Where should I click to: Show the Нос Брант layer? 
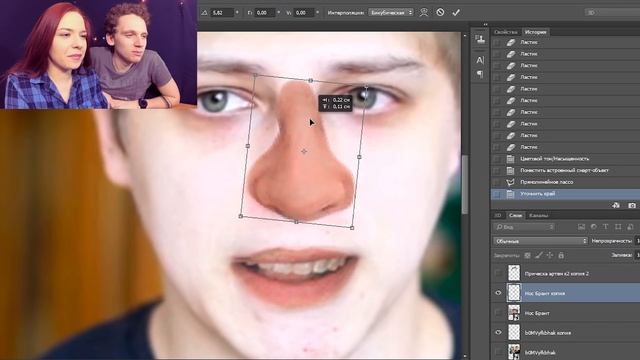tap(498, 313)
